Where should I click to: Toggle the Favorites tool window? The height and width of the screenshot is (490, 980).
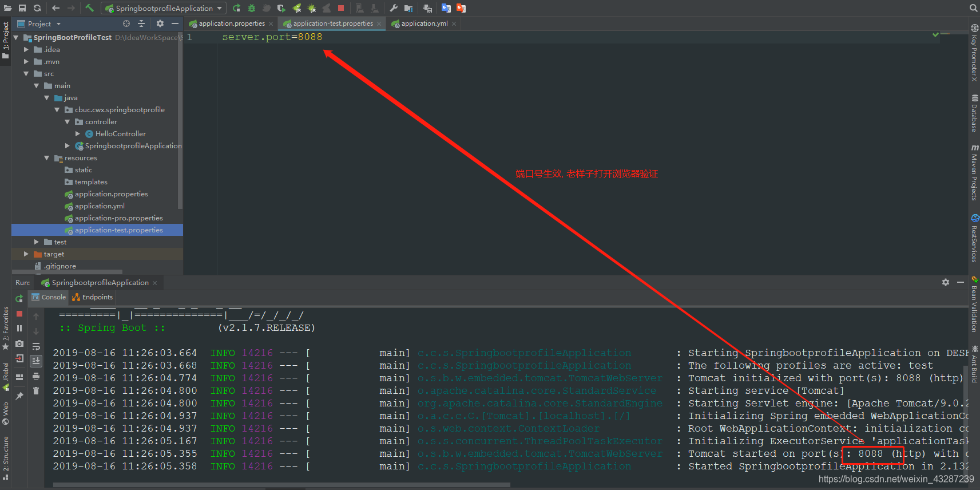click(6, 327)
